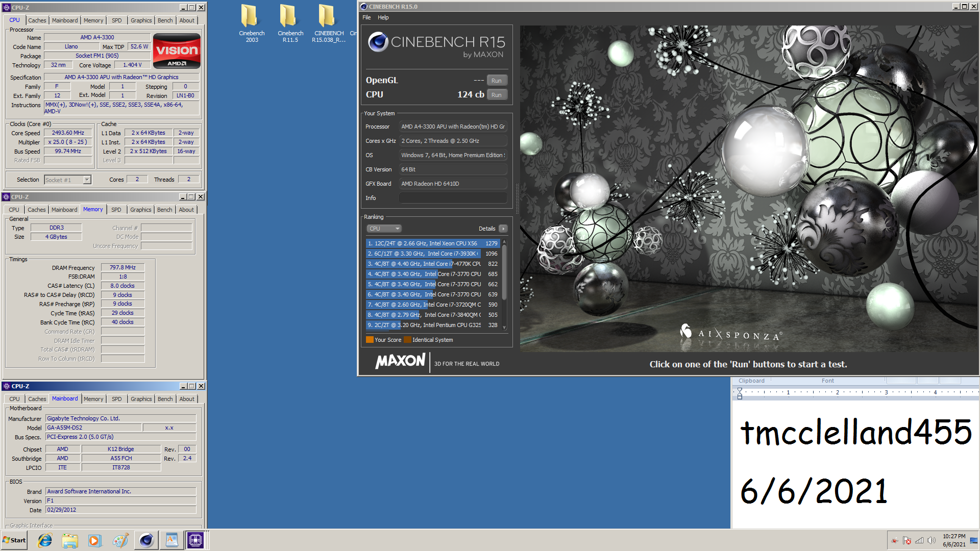Select ranking row Intel Xeon CPU X56 1279
This screenshot has width=980, height=551.
tap(432, 243)
